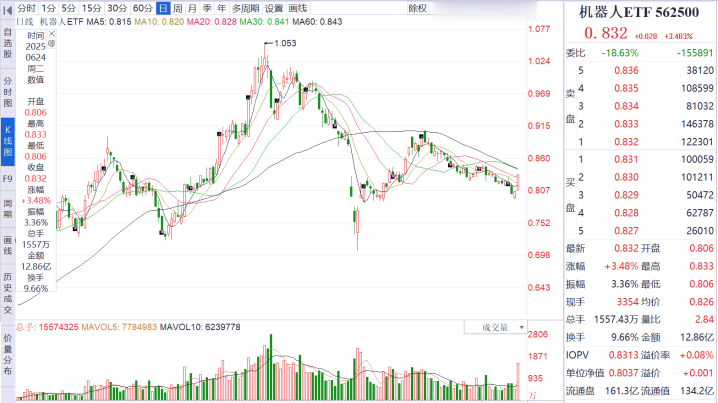
Task: Select the 5分 period tab
Action: pos(68,8)
